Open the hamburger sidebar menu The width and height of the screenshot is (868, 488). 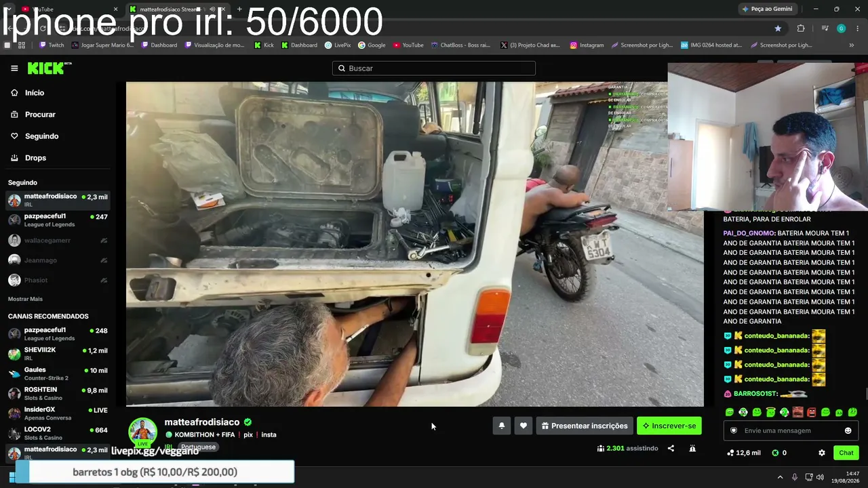14,68
